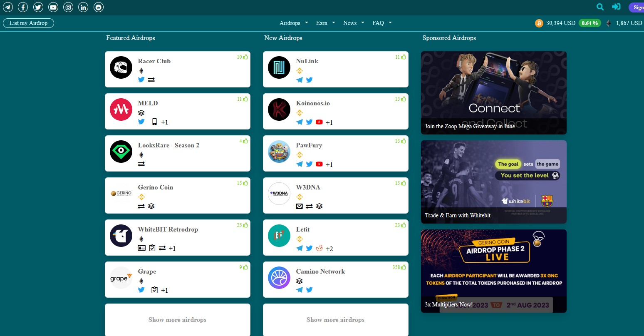This screenshot has width=644, height=336.
Task: Click the login arrow icon
Action: [x=616, y=7]
